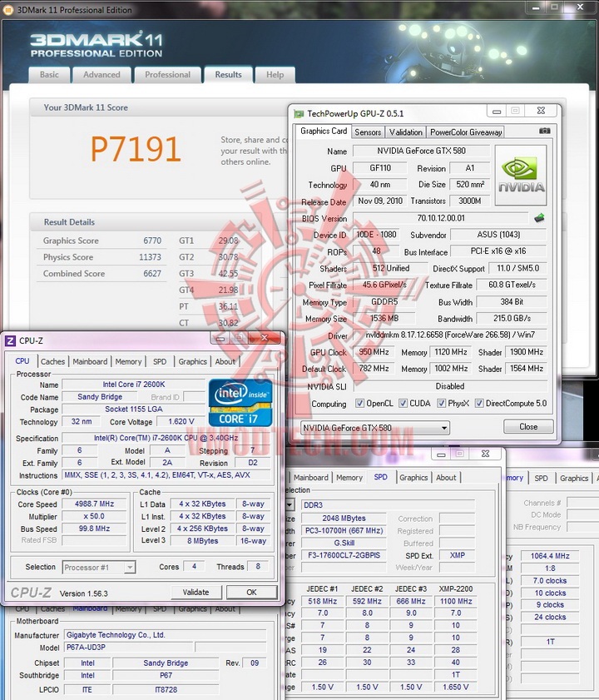Select the Graphics tab in SPD CPU-Z window
599x700 pixels.
(413, 478)
